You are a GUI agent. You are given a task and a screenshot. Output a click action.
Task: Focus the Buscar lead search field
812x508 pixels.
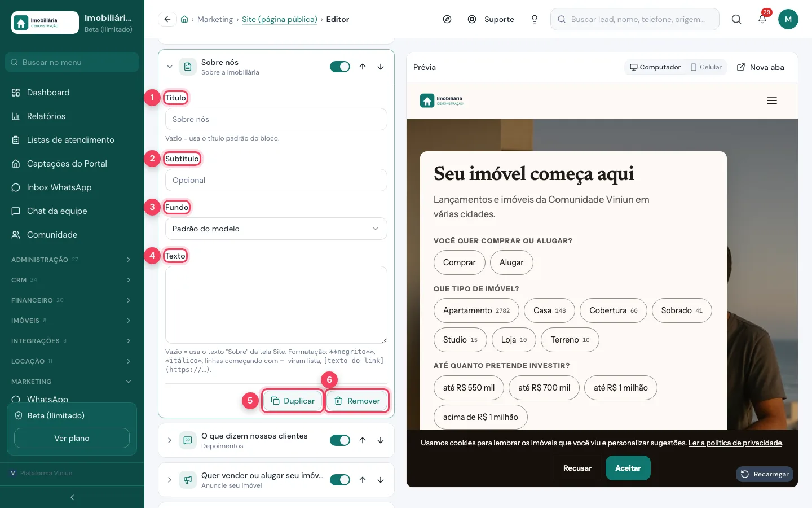click(x=635, y=19)
